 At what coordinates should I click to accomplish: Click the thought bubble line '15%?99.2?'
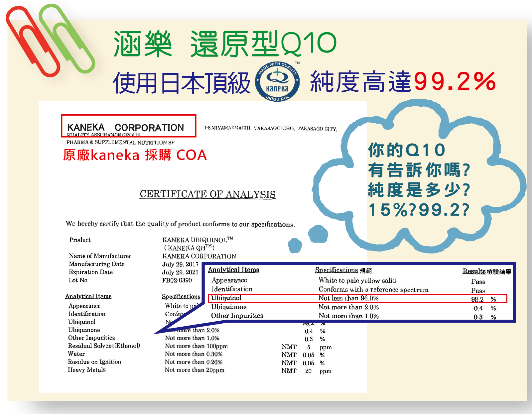pyautogui.click(x=419, y=210)
